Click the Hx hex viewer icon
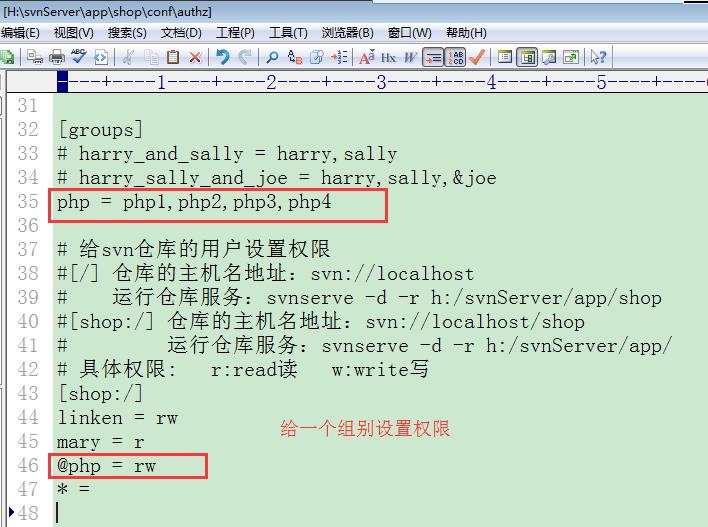Screen dimensions: 708x527 tap(388, 58)
